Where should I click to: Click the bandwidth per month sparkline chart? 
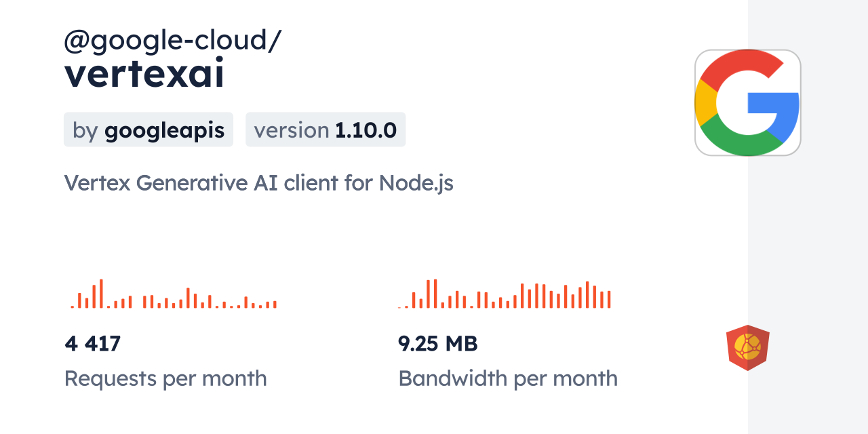pyautogui.click(x=505, y=294)
